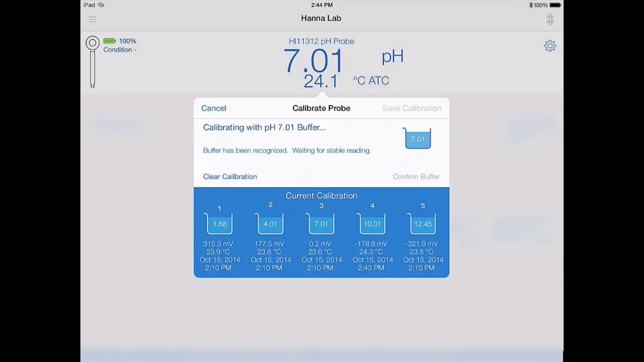Viewport: 644px width, 362px height.
Task: Tap Clear Calibration
Action: tap(230, 176)
